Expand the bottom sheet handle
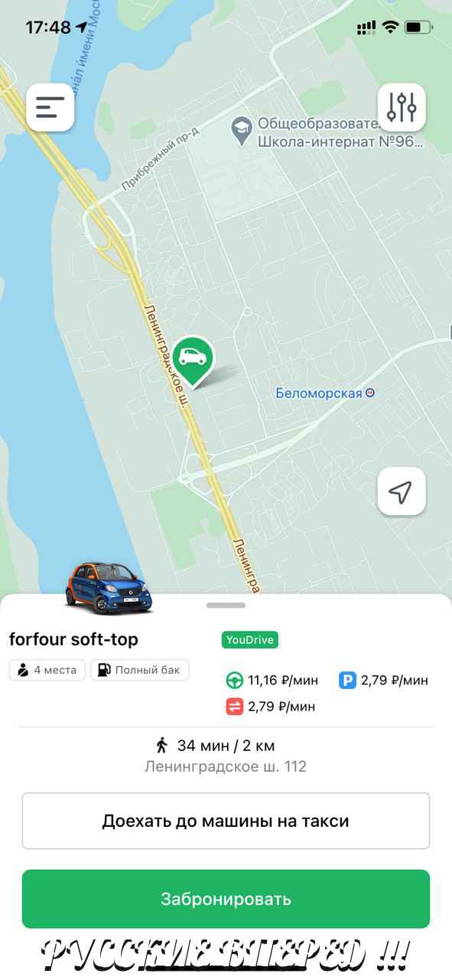This screenshot has height=980, width=452. 226,606
